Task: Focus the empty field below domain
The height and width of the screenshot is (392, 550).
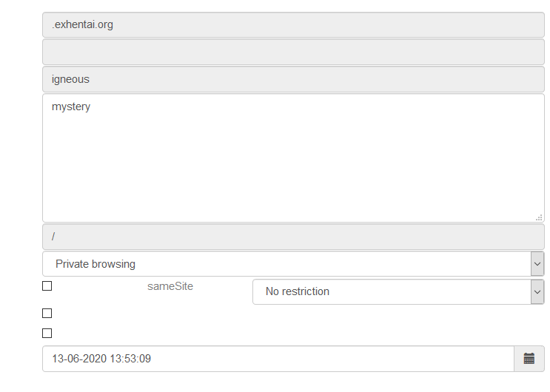Action: point(293,52)
